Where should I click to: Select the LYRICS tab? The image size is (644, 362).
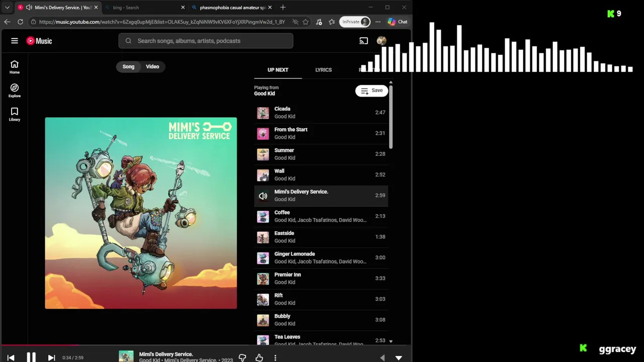click(x=324, y=70)
